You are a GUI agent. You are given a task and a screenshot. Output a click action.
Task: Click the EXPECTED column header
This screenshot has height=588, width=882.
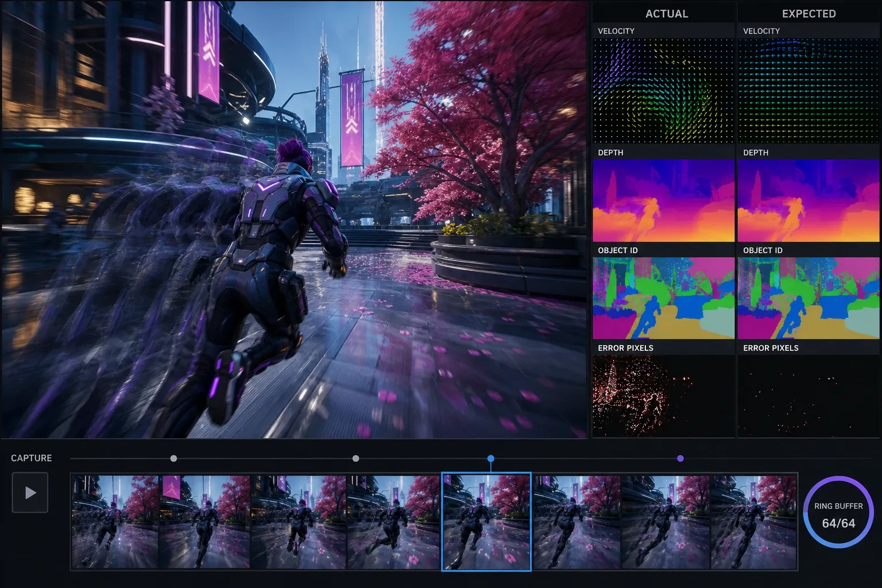(x=808, y=14)
